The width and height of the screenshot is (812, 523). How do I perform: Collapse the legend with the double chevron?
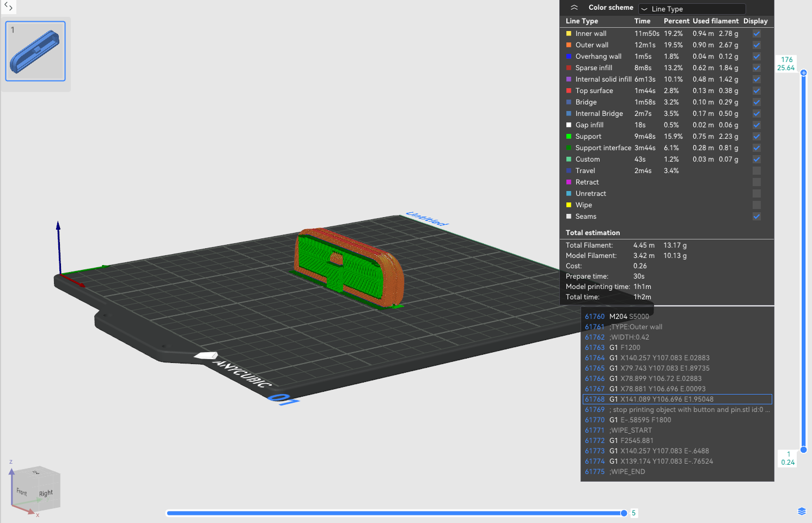click(x=574, y=8)
